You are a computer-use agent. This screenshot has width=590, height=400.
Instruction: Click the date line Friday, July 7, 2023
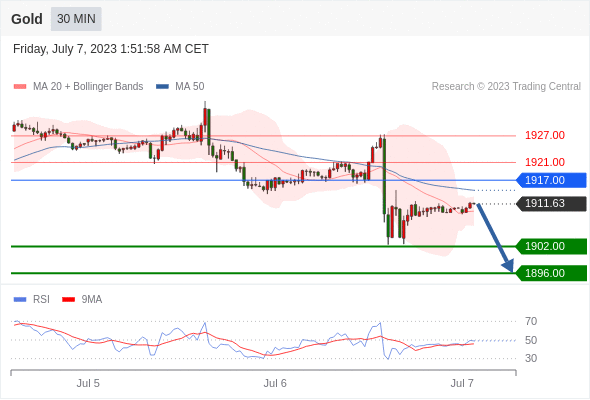[111, 49]
